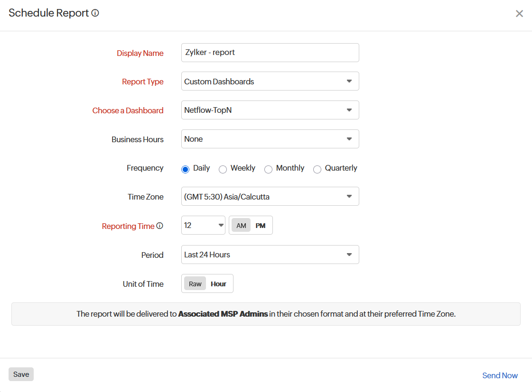This screenshot has width=532, height=392.
Task: Click the Time Zone dropdown chevron
Action: [350, 196]
